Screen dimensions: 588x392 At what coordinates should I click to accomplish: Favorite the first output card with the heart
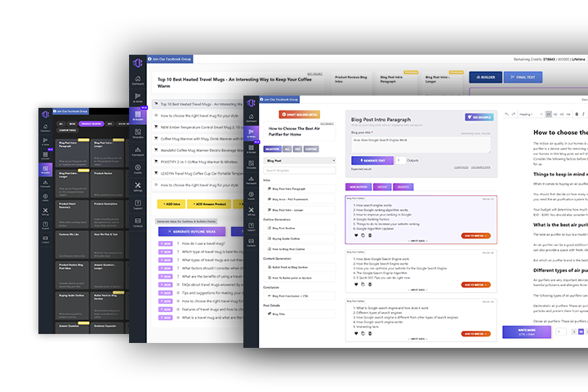pos(356,235)
